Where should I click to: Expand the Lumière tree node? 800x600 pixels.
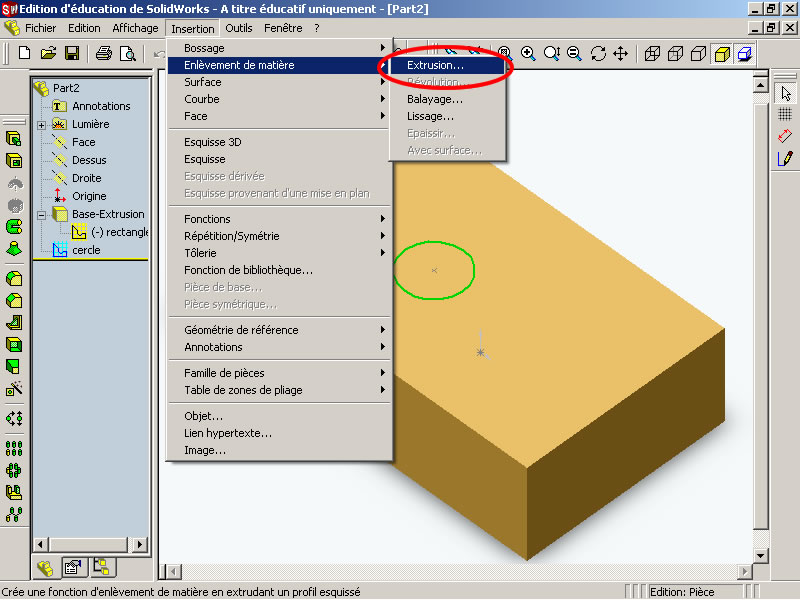point(41,125)
